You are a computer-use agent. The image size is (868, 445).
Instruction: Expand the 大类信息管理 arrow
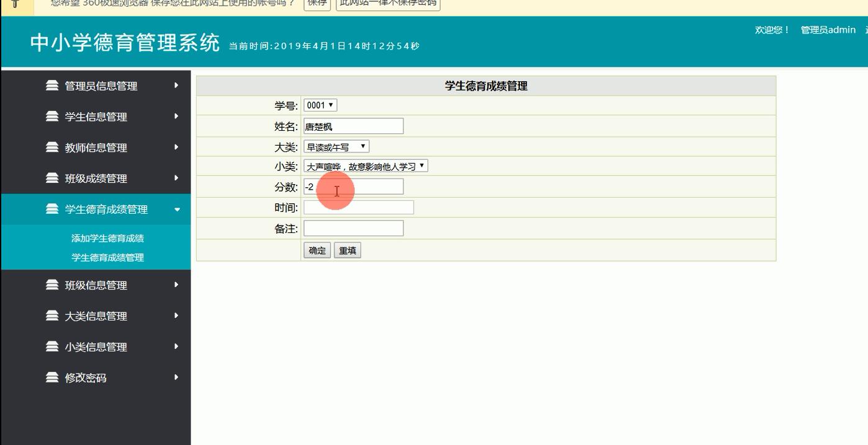click(x=177, y=316)
